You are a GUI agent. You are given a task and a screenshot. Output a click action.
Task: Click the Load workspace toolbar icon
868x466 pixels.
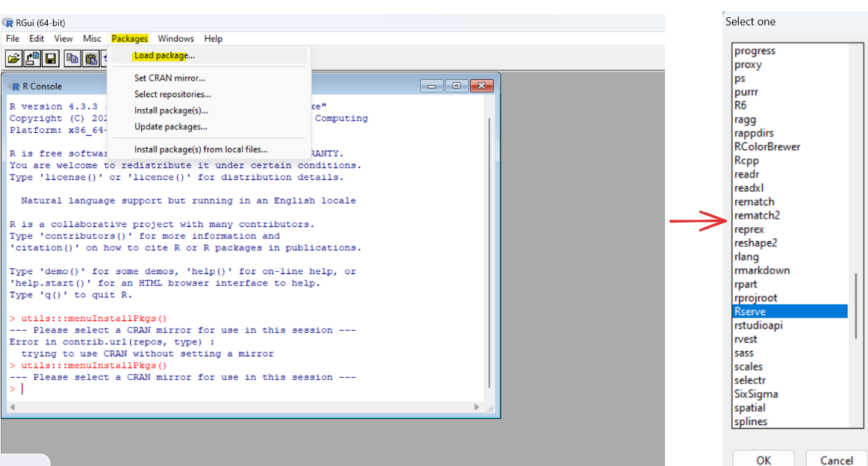pyautogui.click(x=32, y=58)
